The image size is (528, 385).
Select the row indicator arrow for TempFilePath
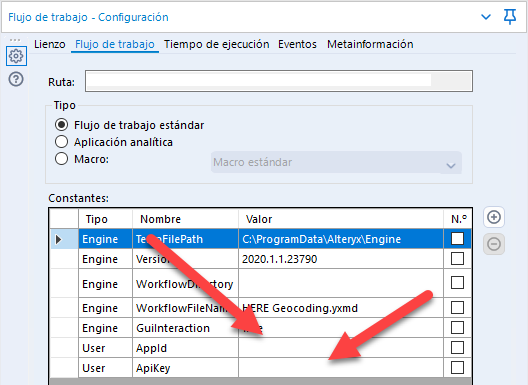point(58,239)
